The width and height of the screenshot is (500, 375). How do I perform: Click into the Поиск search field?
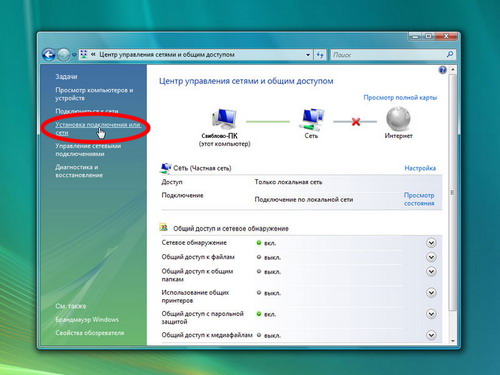point(388,55)
